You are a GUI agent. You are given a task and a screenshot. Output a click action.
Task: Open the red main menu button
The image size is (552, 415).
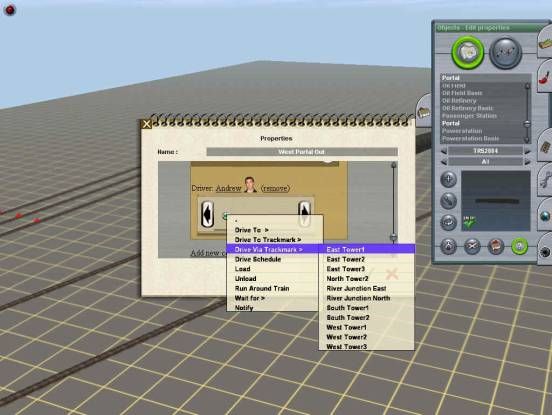[x=10, y=10]
